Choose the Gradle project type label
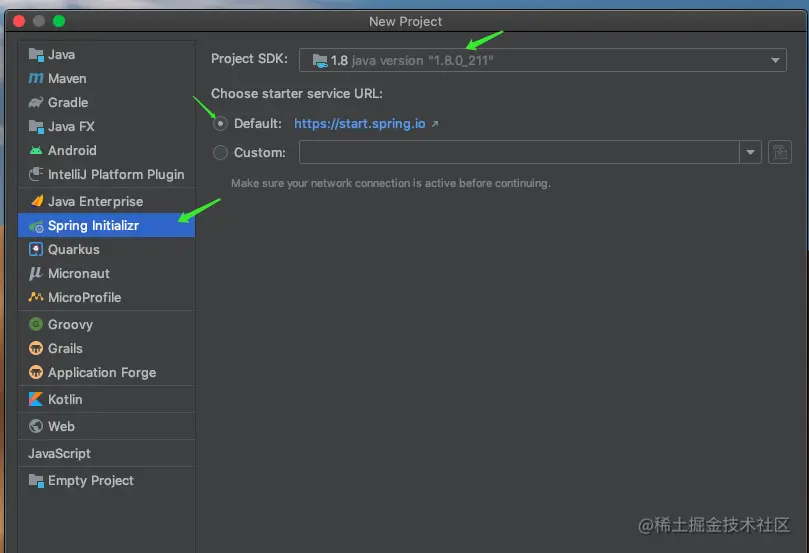Image resolution: width=809 pixels, height=553 pixels. tap(68, 102)
